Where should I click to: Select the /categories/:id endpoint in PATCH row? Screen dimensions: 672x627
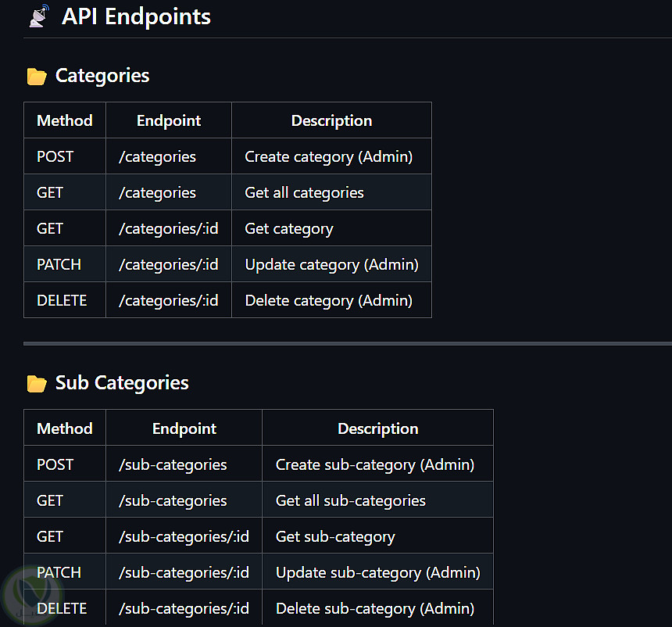pyautogui.click(x=168, y=264)
